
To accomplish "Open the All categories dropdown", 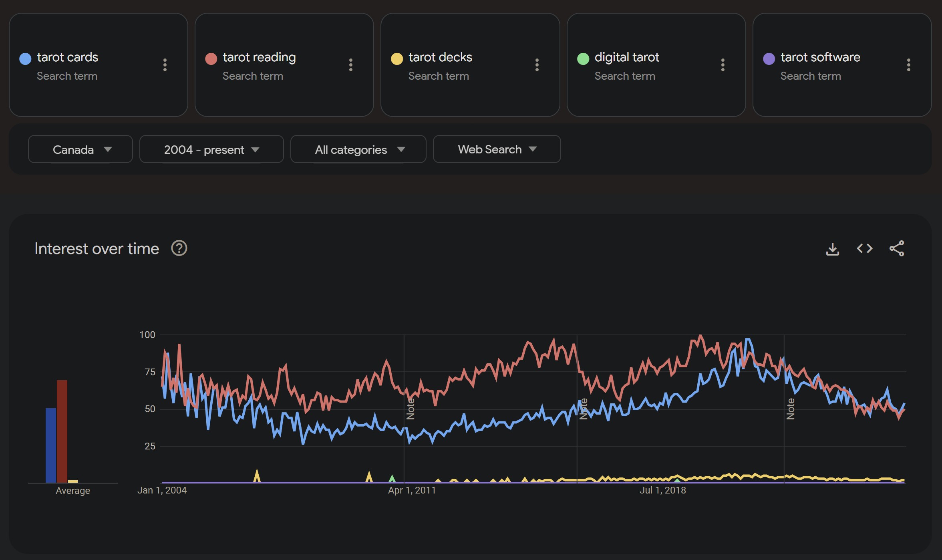I will pyautogui.click(x=358, y=149).
